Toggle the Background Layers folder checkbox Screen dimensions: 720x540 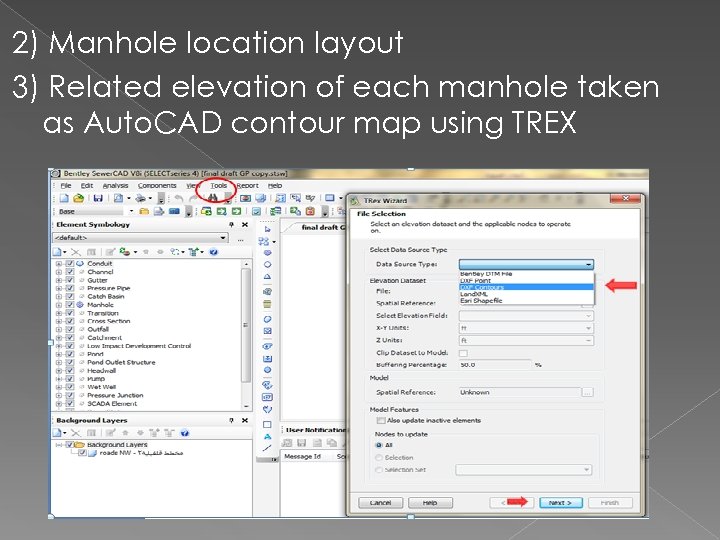[x=70, y=444]
